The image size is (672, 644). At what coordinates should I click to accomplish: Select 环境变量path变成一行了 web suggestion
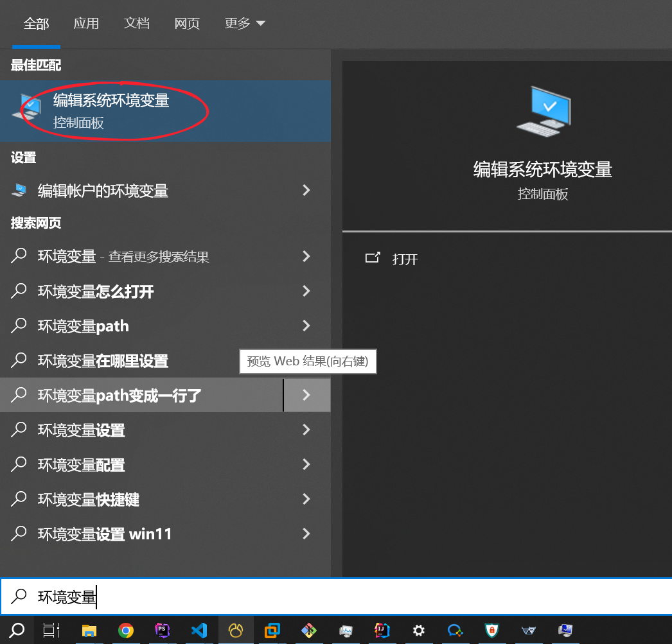(141, 396)
